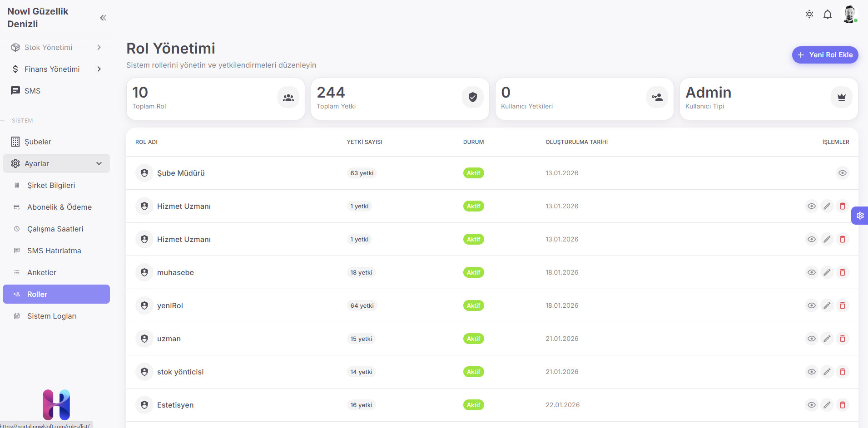Open the SMS menu item
The width and height of the screenshot is (868, 428).
[33, 91]
